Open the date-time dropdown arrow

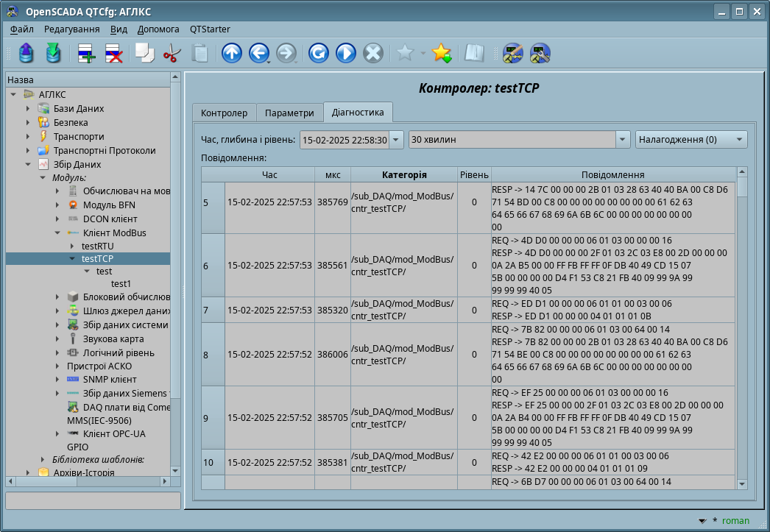[396, 140]
